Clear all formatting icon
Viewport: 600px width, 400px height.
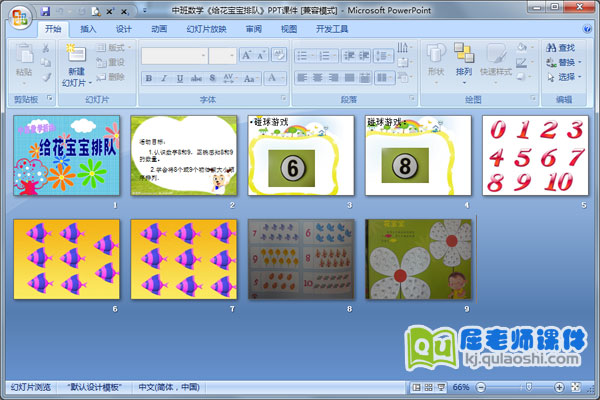click(x=279, y=55)
